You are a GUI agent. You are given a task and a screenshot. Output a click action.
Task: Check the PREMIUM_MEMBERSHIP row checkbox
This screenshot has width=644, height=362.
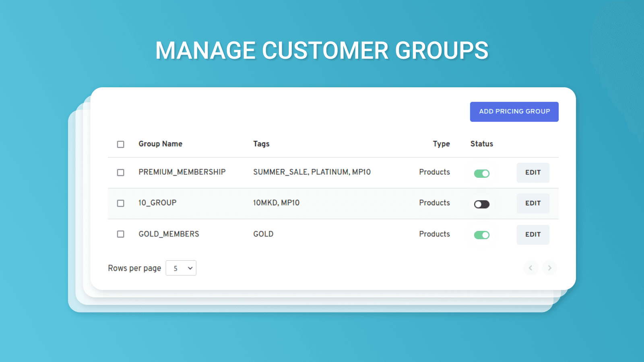[120, 172]
